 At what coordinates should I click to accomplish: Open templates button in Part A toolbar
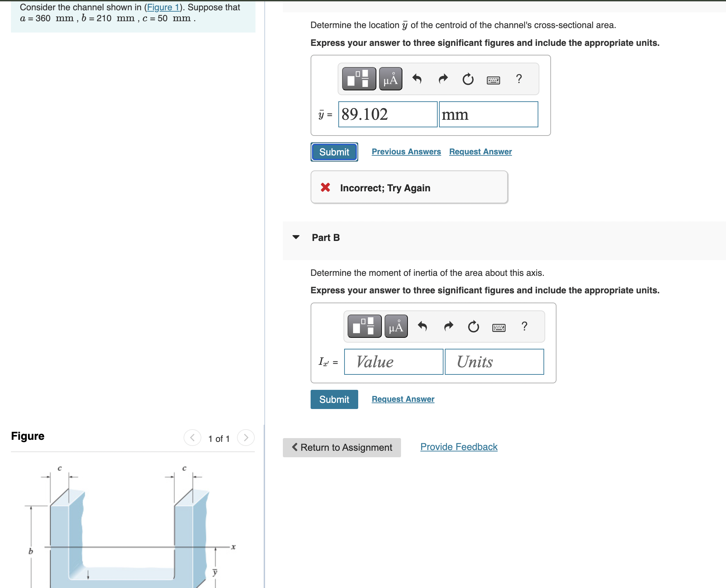click(x=359, y=79)
